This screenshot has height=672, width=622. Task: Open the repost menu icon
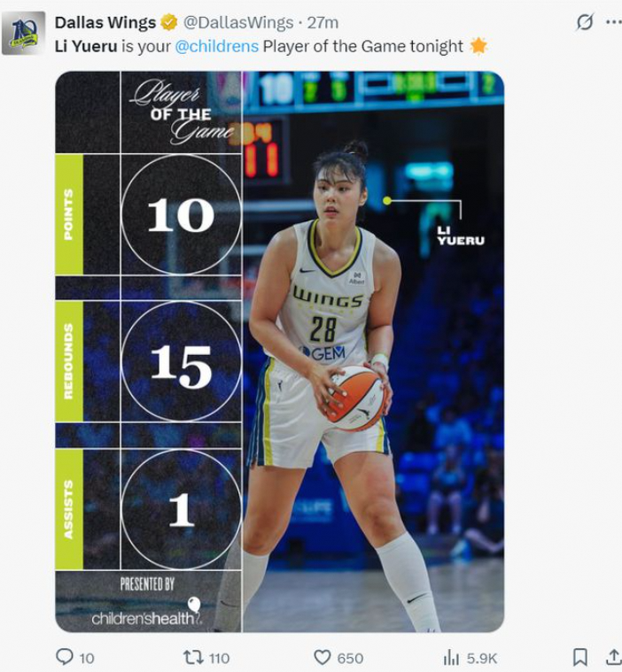click(192, 657)
